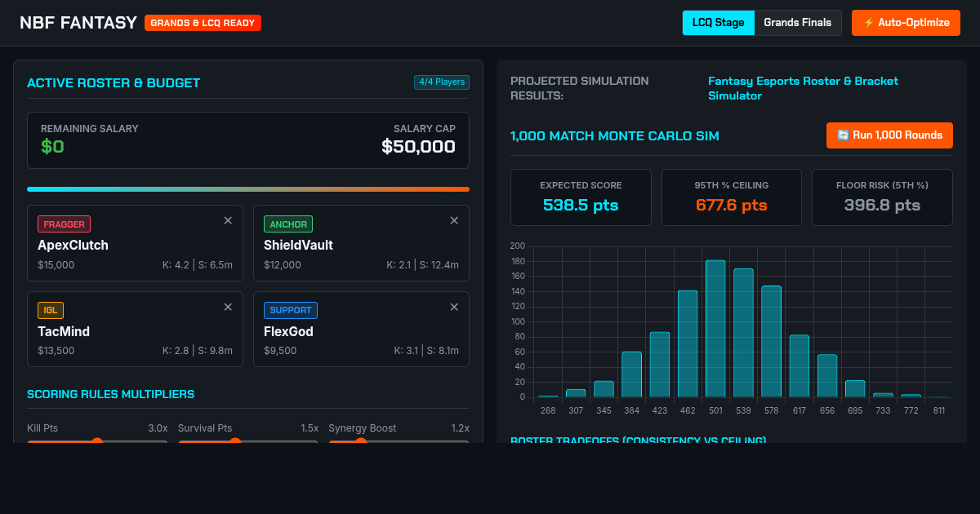
Task: Click the 3.0x Kill Pts multiplier value
Action: pos(158,428)
